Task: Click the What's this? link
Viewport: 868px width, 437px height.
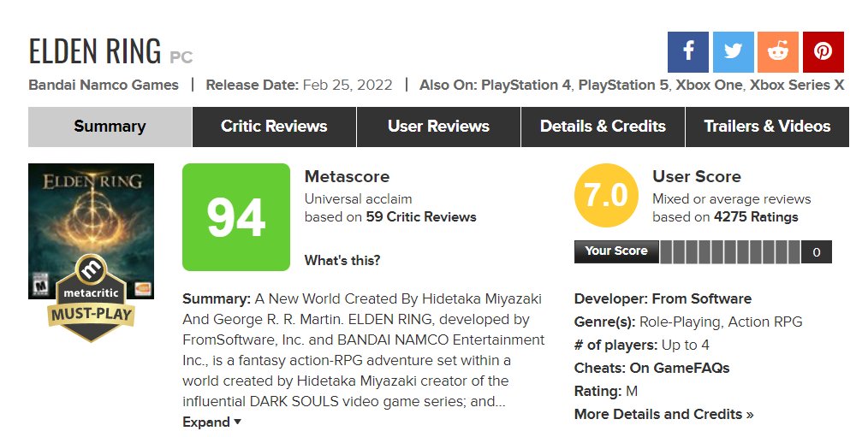Action: 342,260
